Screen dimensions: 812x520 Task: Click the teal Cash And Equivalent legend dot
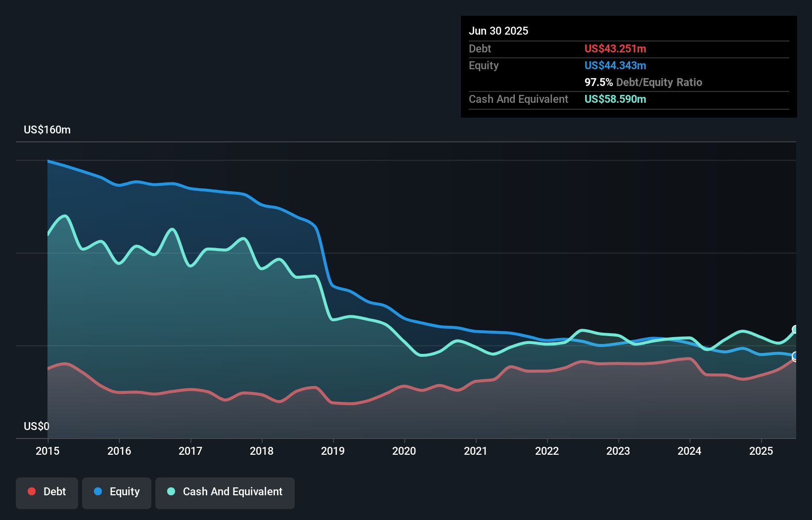[171, 491]
